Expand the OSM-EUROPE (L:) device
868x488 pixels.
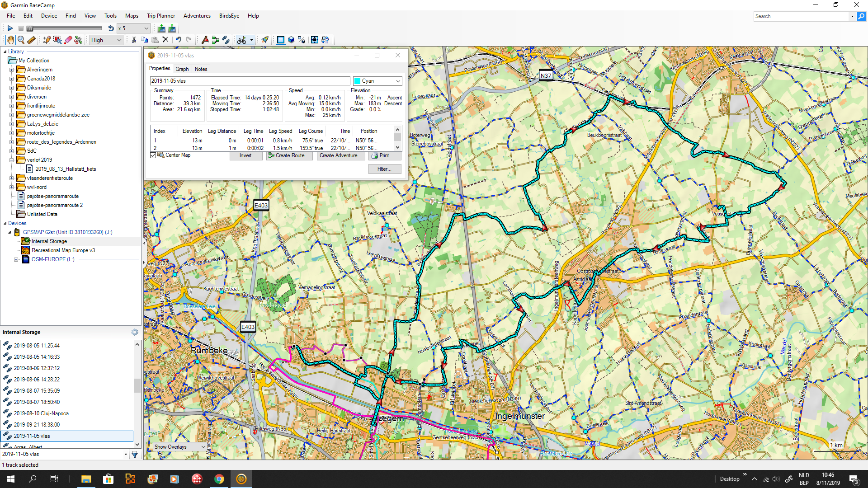16,259
